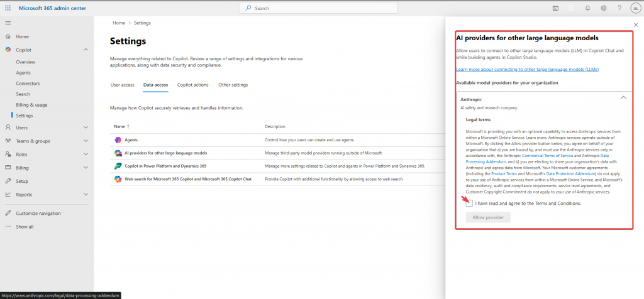Switch to the User access tab
The height and width of the screenshot is (299, 644).
point(123,85)
